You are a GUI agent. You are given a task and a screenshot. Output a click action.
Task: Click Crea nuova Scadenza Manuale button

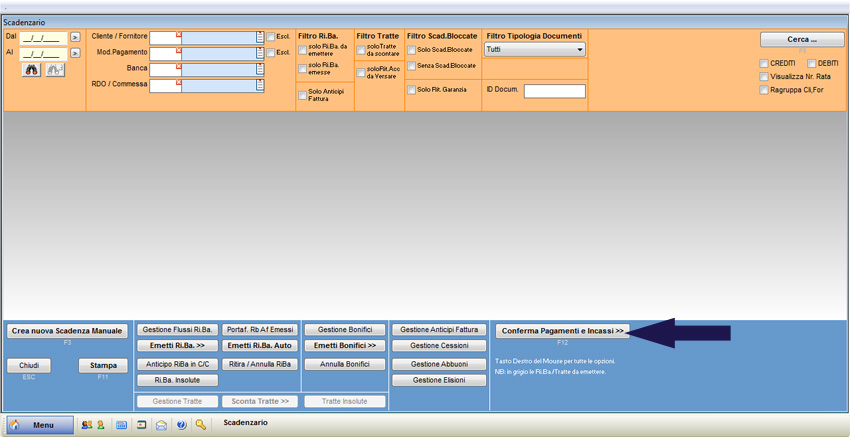[67, 330]
